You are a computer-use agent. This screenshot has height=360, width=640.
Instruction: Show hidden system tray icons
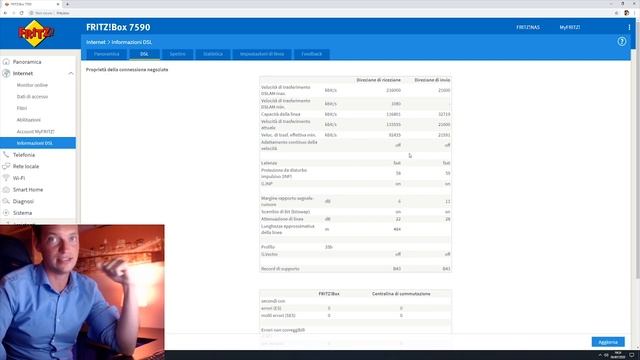pos(600,355)
